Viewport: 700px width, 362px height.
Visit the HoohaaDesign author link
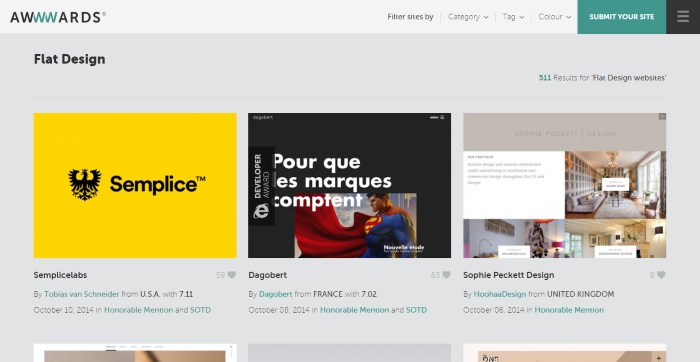(x=500, y=294)
